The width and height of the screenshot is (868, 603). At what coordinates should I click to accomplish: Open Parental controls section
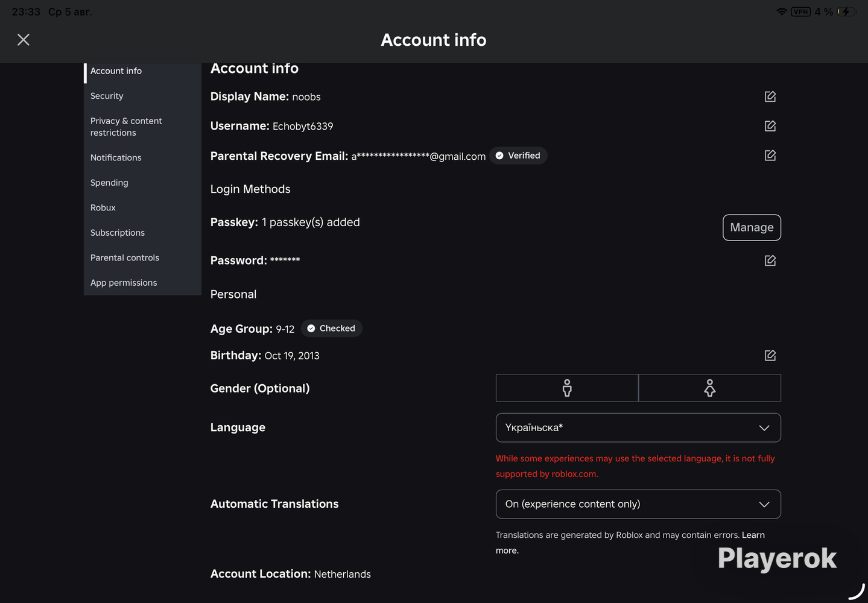pos(125,258)
